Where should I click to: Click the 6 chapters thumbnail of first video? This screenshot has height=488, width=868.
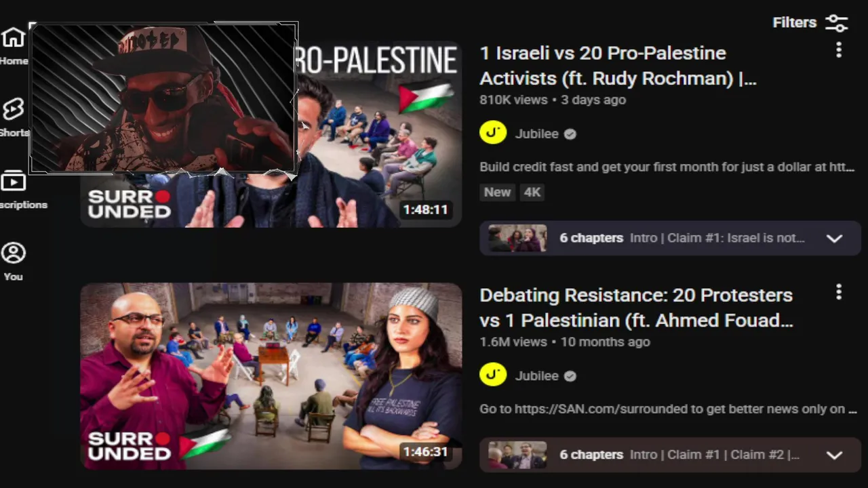point(517,238)
